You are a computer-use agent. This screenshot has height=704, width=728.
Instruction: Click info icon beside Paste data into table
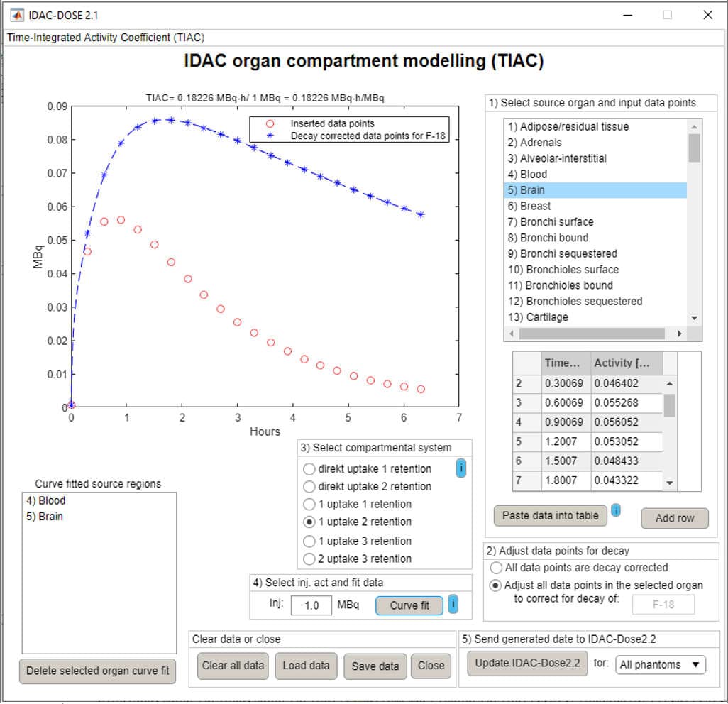[616, 510]
